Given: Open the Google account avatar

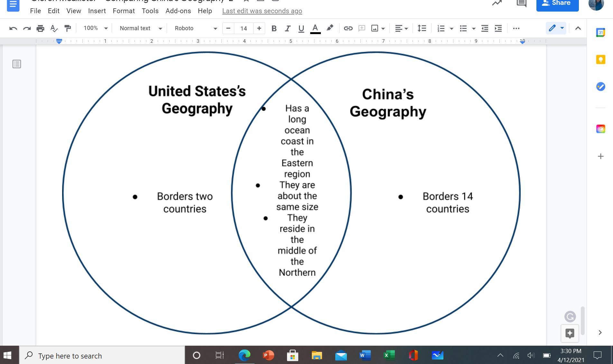Looking at the screenshot, I should click(596, 5).
